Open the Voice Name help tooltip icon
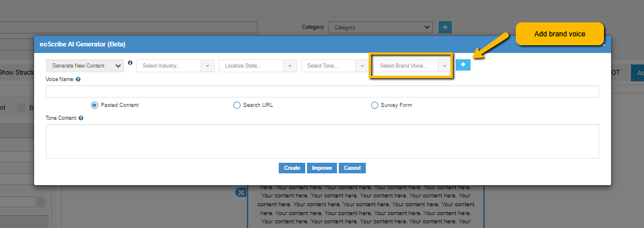644x228 pixels. tap(78, 79)
